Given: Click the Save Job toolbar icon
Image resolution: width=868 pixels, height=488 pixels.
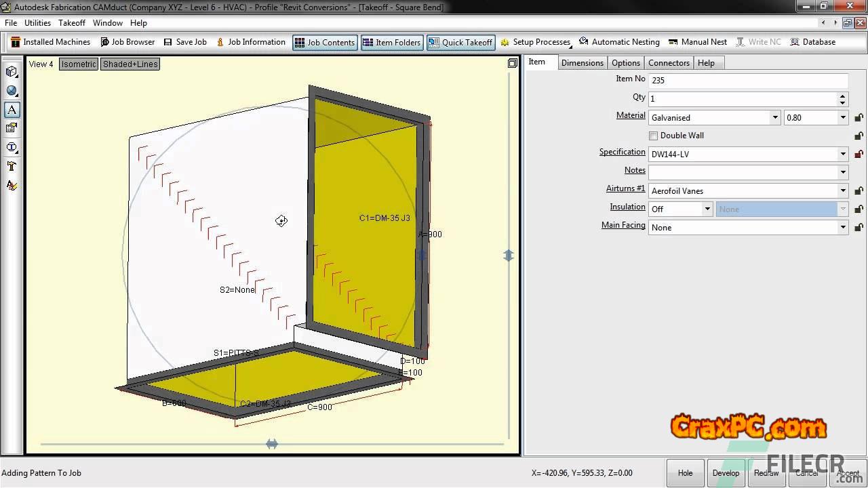Looking at the screenshot, I should click(x=185, y=42).
